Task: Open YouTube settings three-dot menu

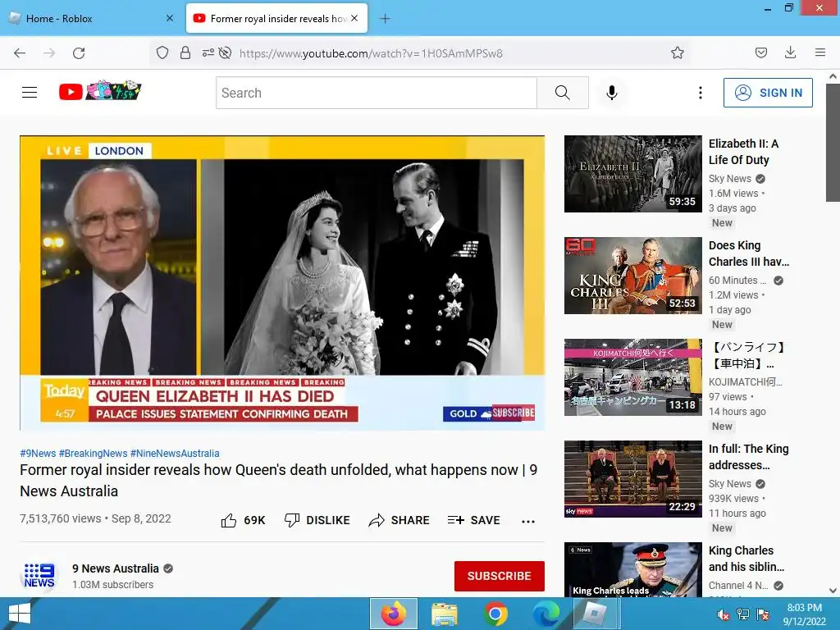Action: click(x=701, y=93)
